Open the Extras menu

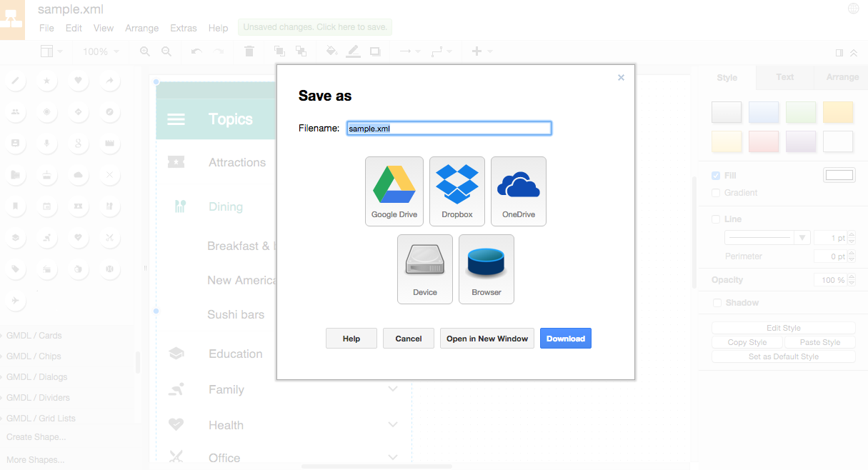pyautogui.click(x=184, y=28)
